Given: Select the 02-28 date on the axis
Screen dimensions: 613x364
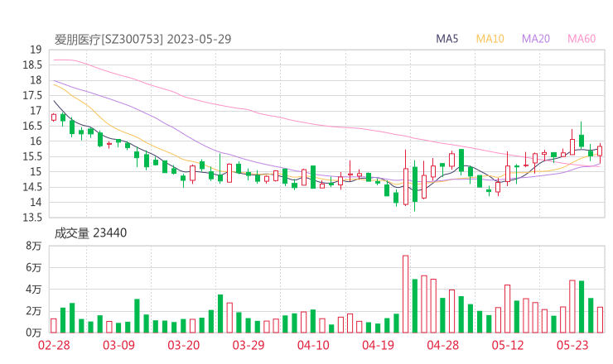Looking at the screenshot, I should coord(55,345).
